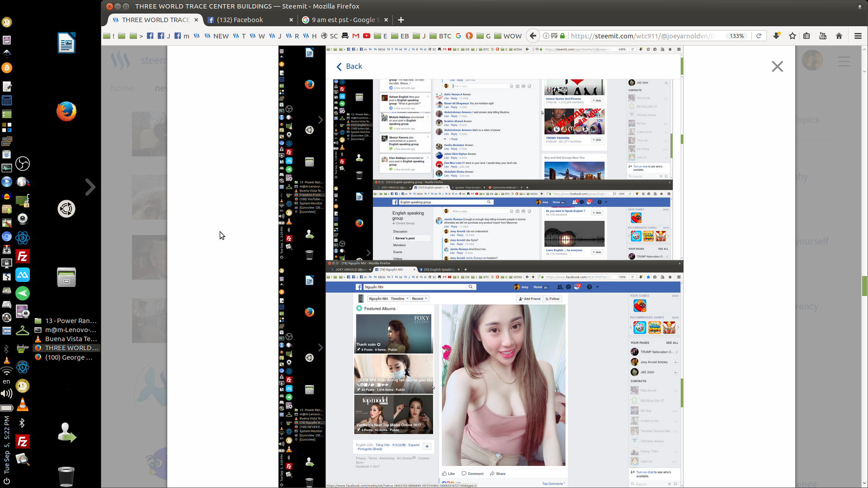The width and height of the screenshot is (868, 488).
Task: Expand the '!' bookmarks folder
Action: [109, 36]
